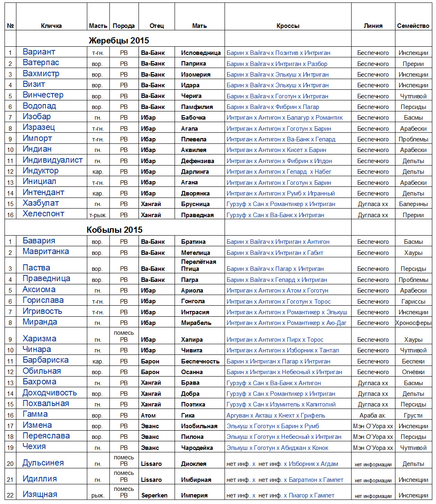The image size is (436, 504).
Task: Click the name Переяслава
Action: coord(46,436)
